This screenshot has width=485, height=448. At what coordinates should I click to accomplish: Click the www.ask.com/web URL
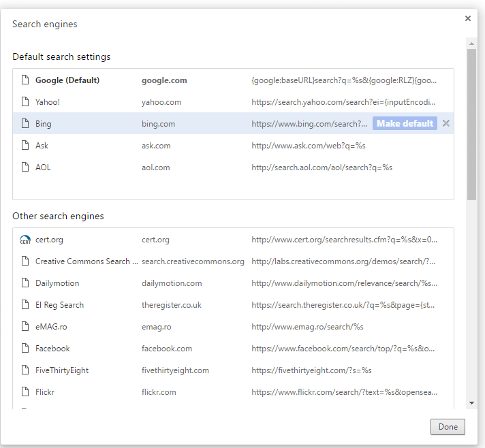[309, 146]
